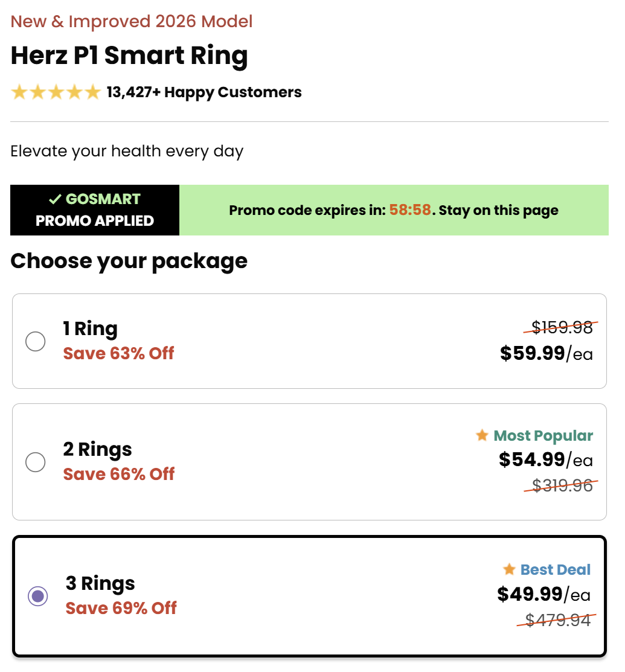Click the middle star in the rating row

(56, 92)
